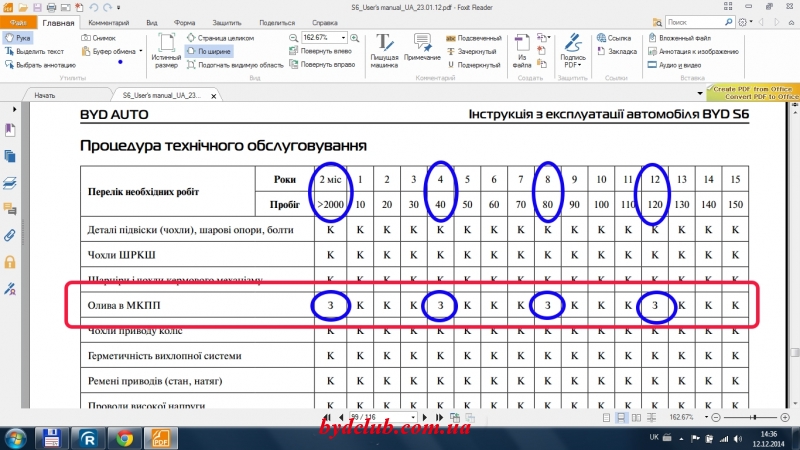Image resolution: width=800 pixels, height=450 pixels.
Task: Adjust the status bar zoom slider
Action: [753, 417]
